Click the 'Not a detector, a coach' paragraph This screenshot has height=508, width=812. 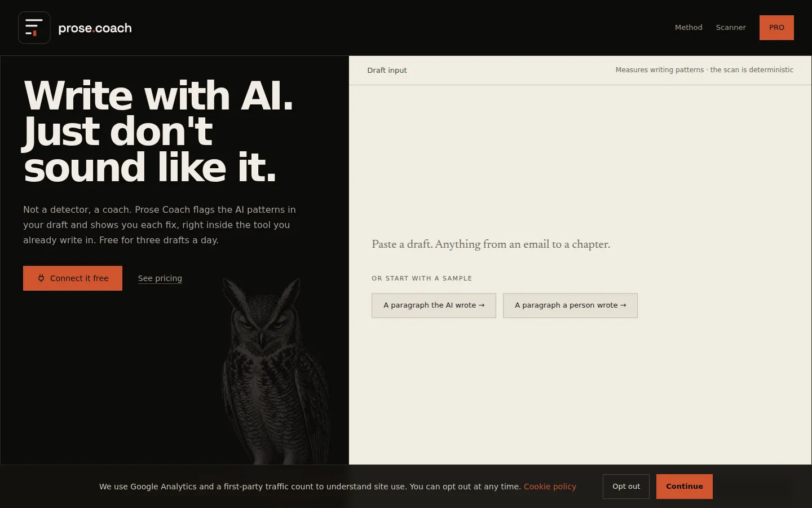(x=160, y=225)
